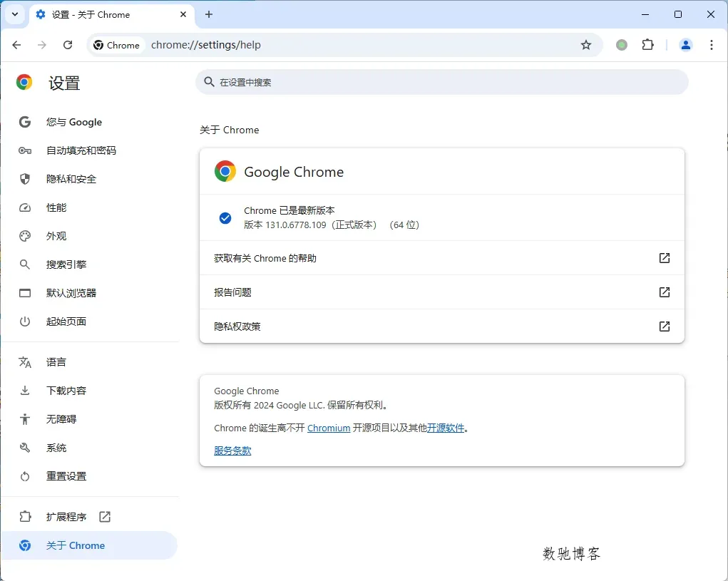This screenshot has height=581, width=728.
Task: Open 自动填充和密码 settings section
Action: 91,150
